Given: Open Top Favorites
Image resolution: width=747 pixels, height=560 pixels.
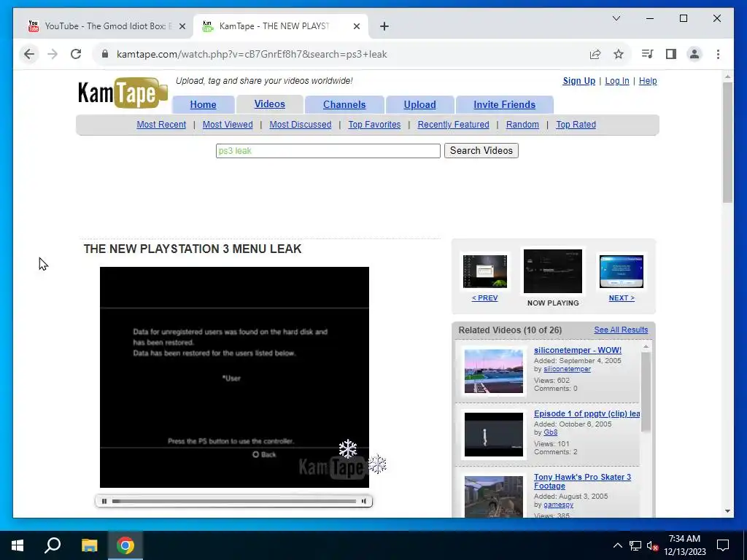Looking at the screenshot, I should click(374, 125).
